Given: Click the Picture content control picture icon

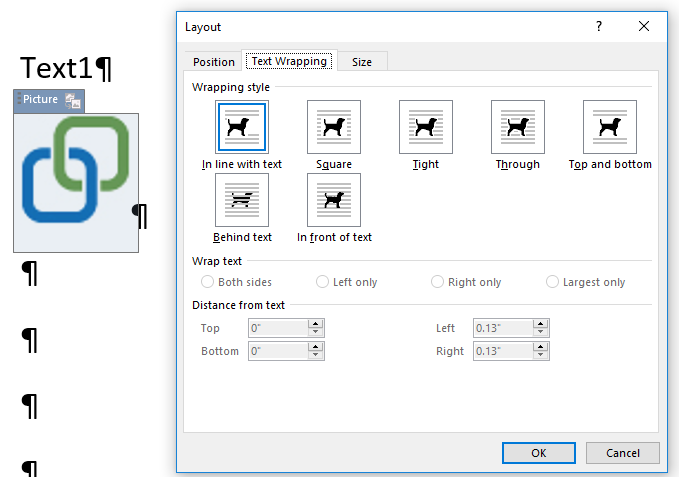Looking at the screenshot, I should pyautogui.click(x=73, y=101).
